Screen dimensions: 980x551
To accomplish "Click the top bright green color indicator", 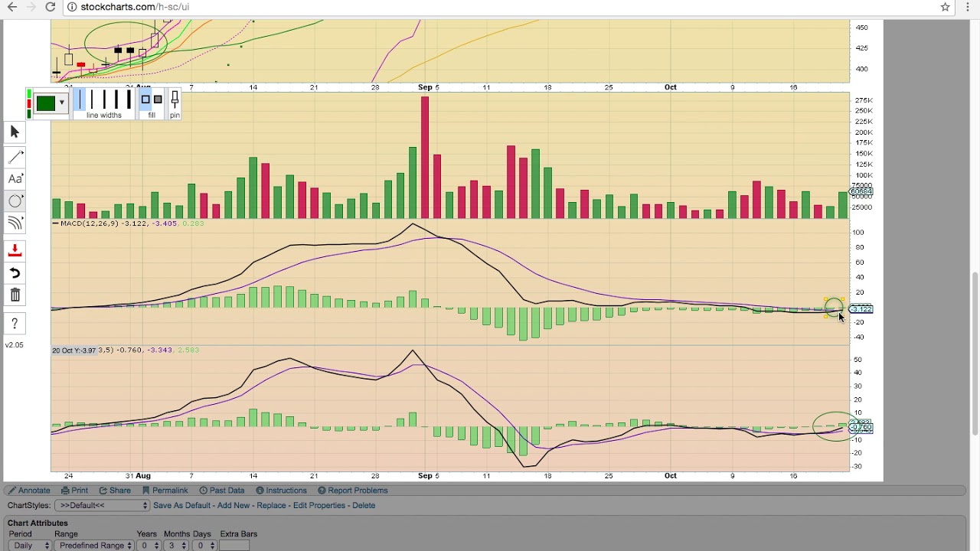I will (29, 93).
